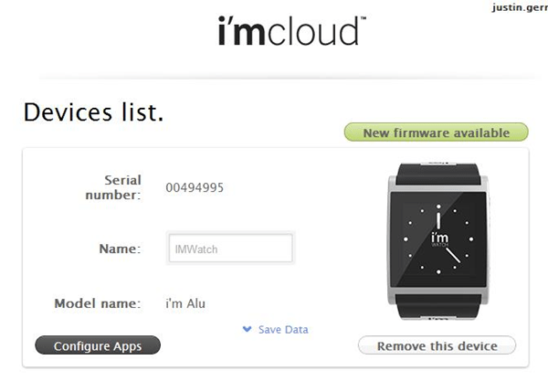Open Configure Apps
The width and height of the screenshot is (548, 392).
pos(98,345)
